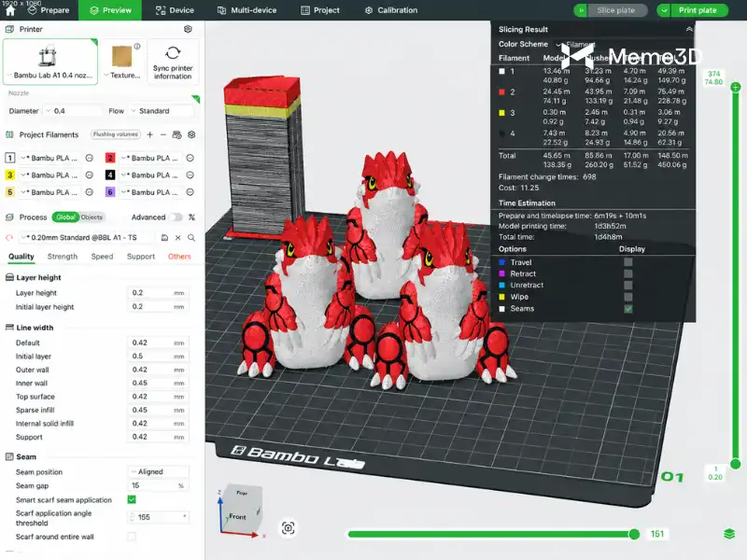Click horizontal move slider handle
This screenshot has width=747, height=560.
634,534
